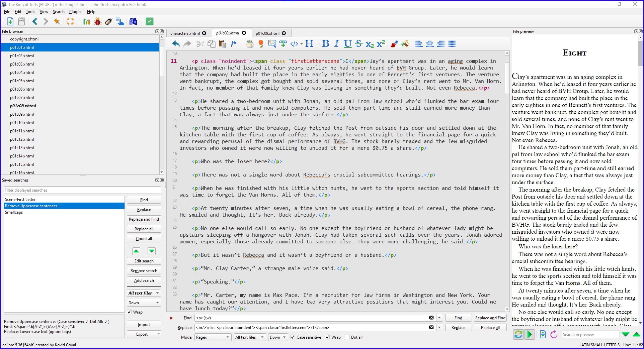Click Edit search button
644x349 pixels.
pyautogui.click(x=144, y=261)
